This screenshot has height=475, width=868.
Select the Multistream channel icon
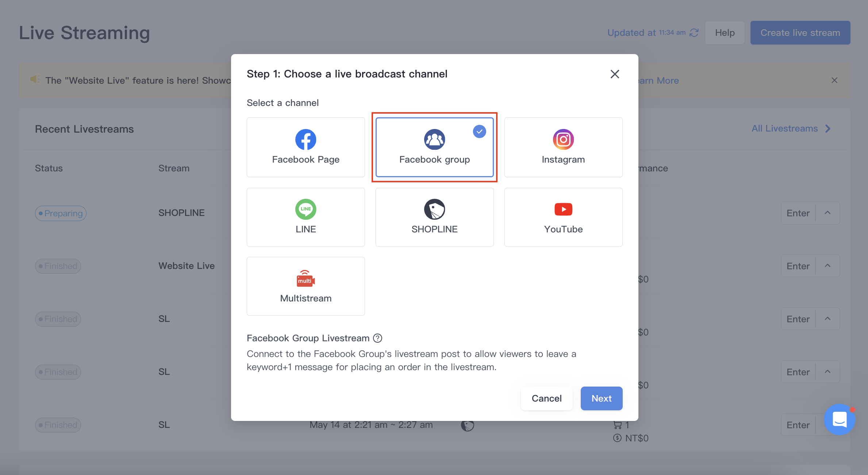point(306,278)
